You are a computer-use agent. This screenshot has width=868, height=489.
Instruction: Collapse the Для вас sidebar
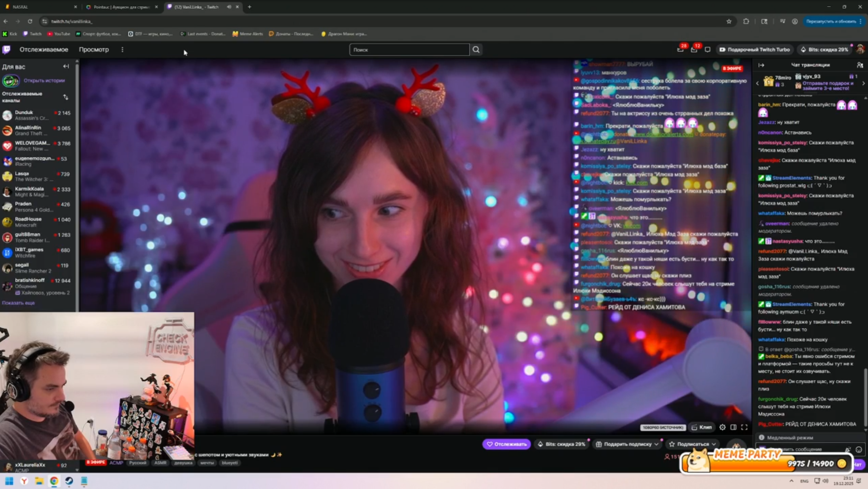(x=66, y=66)
